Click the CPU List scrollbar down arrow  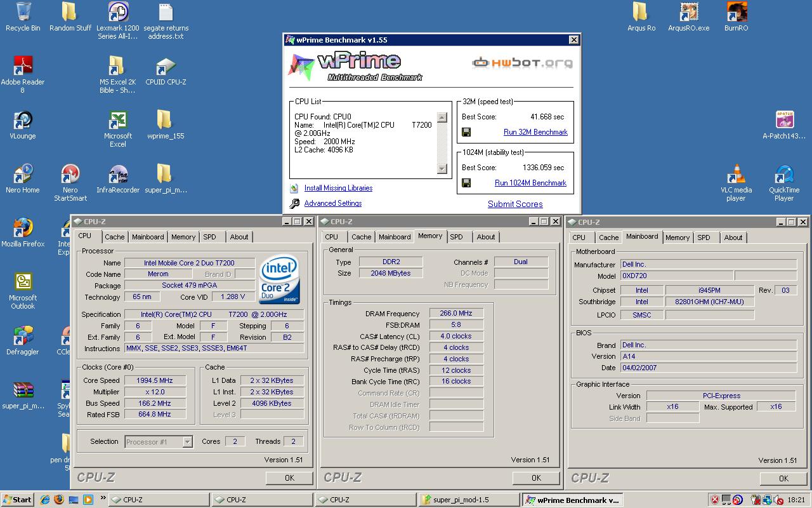442,169
